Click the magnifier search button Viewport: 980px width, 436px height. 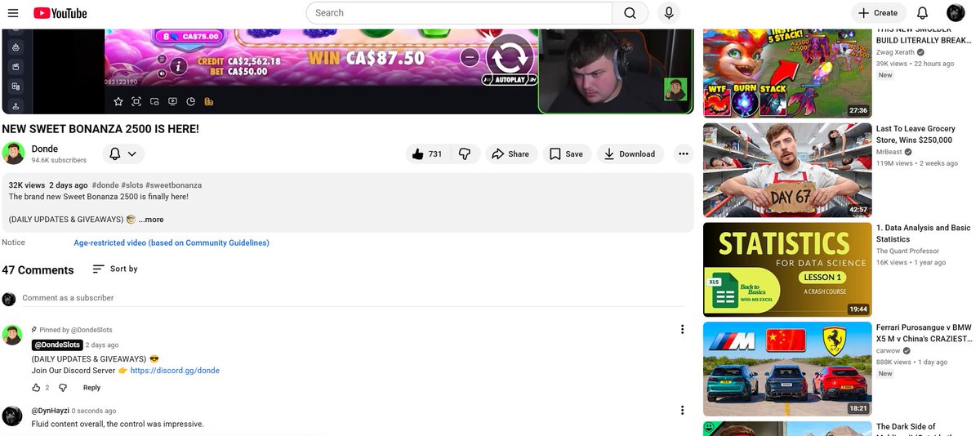[630, 13]
